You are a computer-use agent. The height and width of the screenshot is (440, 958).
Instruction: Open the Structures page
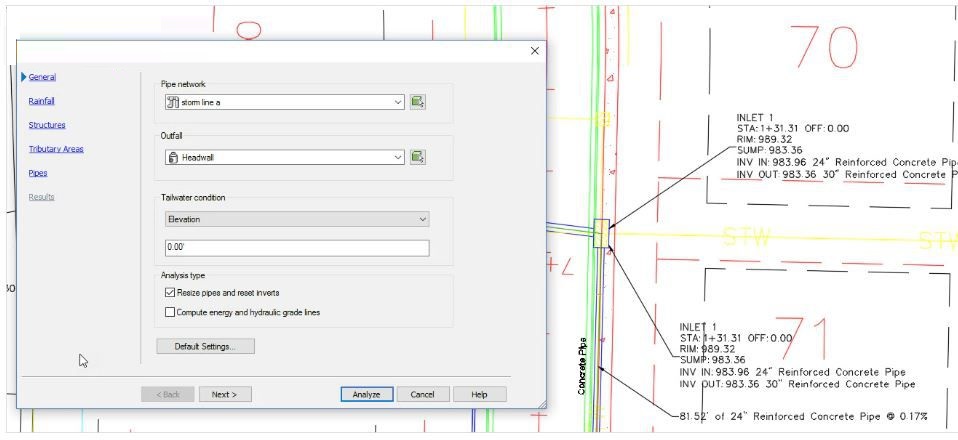(47, 125)
